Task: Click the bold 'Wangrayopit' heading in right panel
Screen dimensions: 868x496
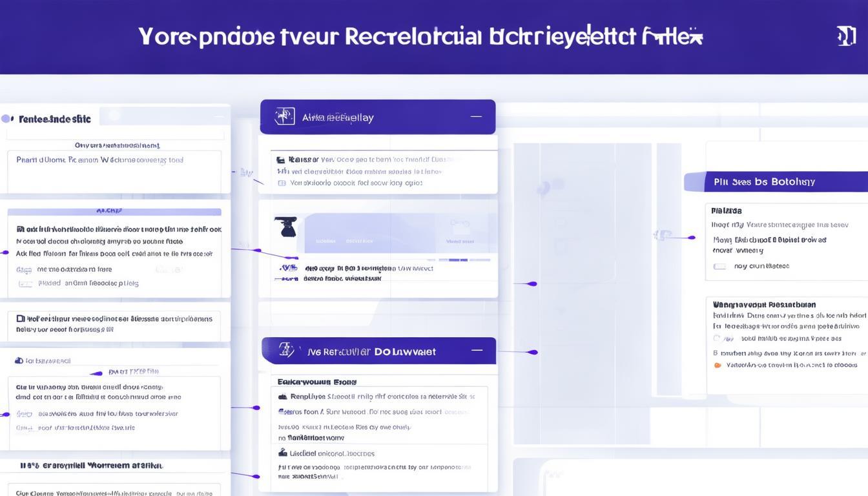Action: pyautogui.click(x=763, y=304)
